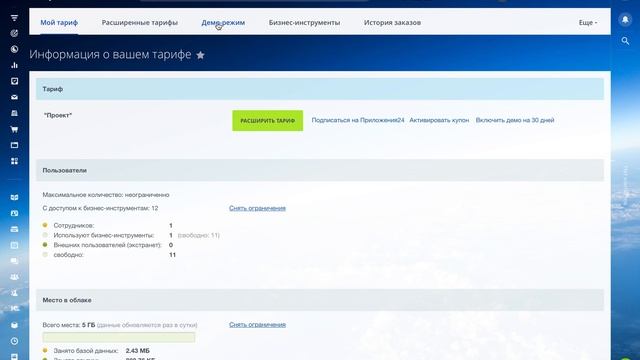Click 'С доступом к бизнес-инструментам: 12' text

click(x=100, y=208)
